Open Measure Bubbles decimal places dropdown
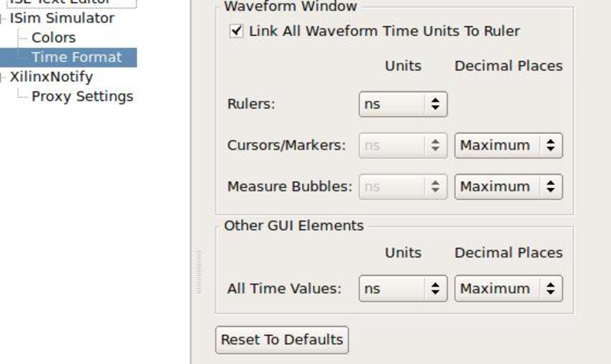This screenshot has height=364, width=611. coord(508,187)
